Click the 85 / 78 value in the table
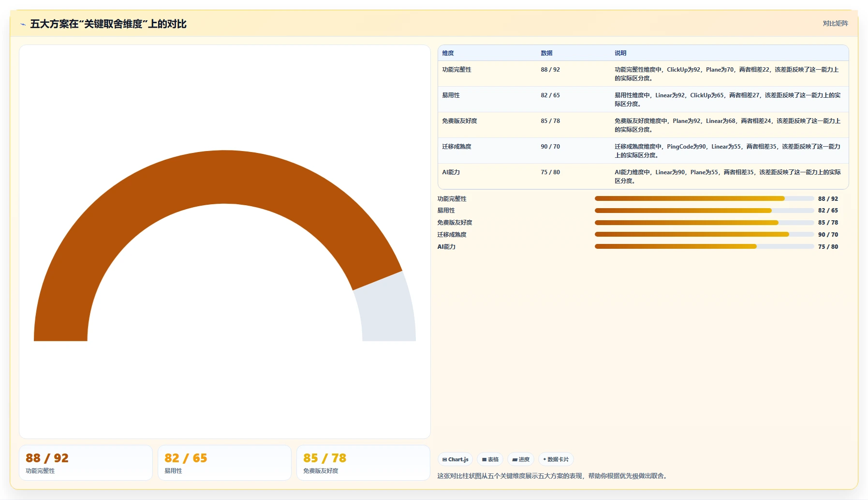This screenshot has height=500, width=868. pyautogui.click(x=550, y=121)
